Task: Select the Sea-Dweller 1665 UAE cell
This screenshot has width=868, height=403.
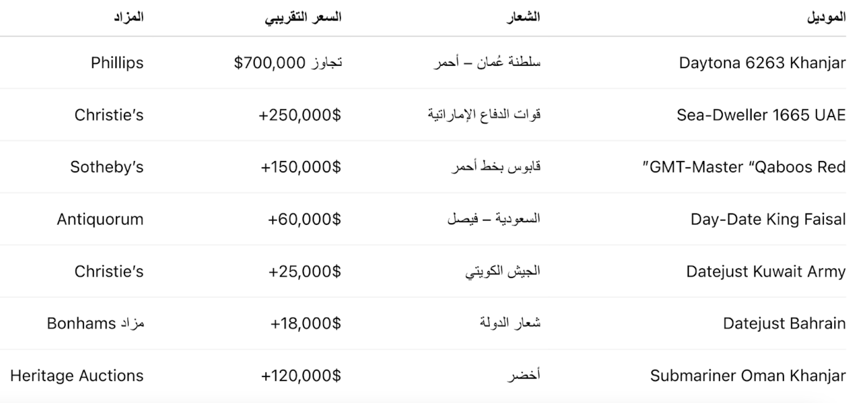Action: (x=761, y=115)
